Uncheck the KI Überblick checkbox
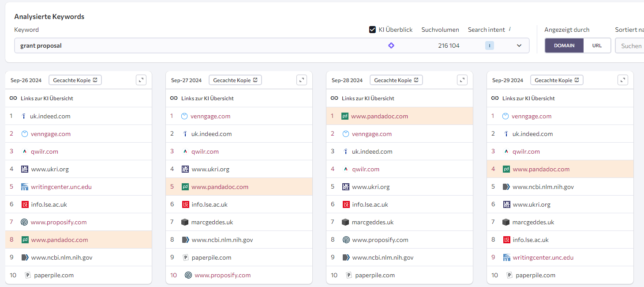This screenshot has height=287, width=644. coord(372,30)
